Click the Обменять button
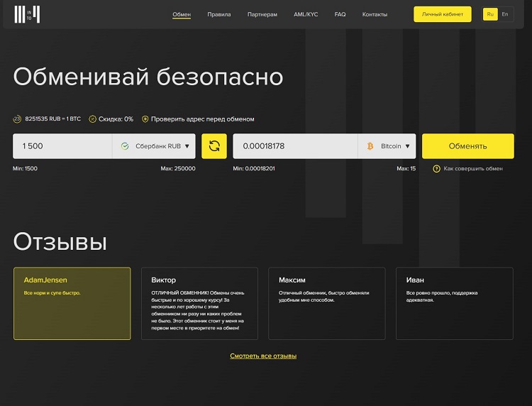532x406 pixels. coord(467,146)
